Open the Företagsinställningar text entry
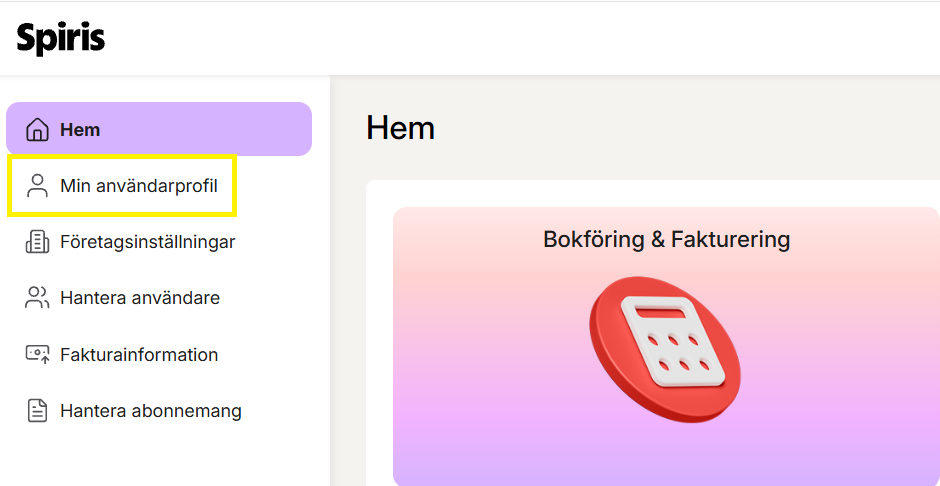 pos(147,242)
